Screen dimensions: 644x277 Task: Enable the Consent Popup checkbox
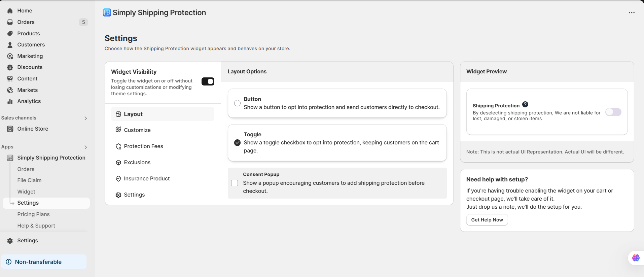(235, 183)
